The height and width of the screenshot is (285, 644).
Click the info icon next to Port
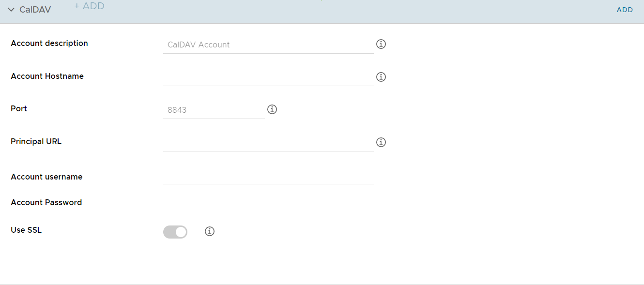(x=272, y=109)
